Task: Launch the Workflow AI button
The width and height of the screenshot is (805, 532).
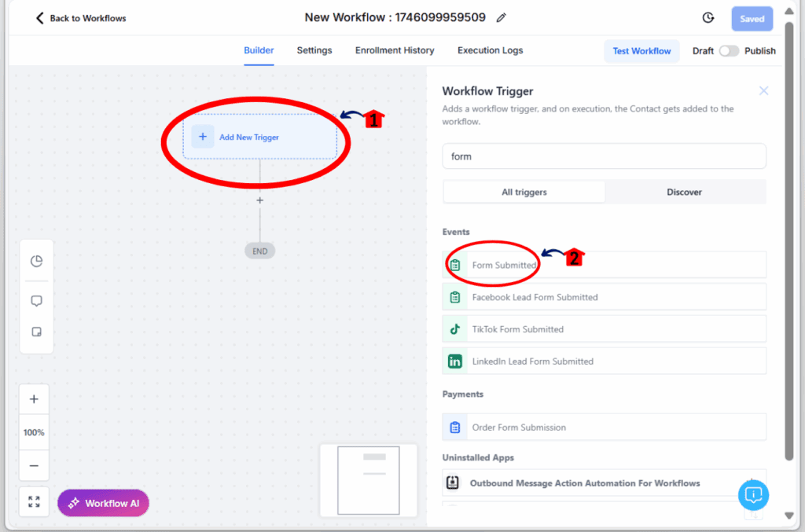Action: coord(103,503)
